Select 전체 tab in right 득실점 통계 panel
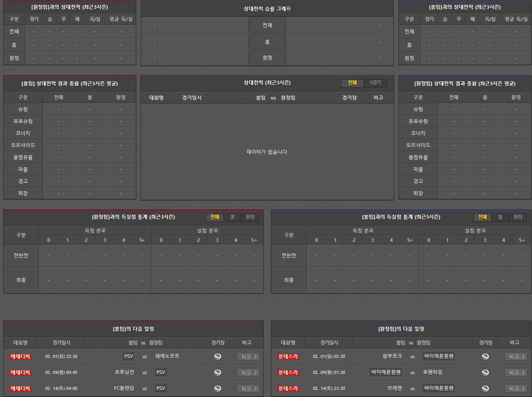 pyautogui.click(x=482, y=217)
